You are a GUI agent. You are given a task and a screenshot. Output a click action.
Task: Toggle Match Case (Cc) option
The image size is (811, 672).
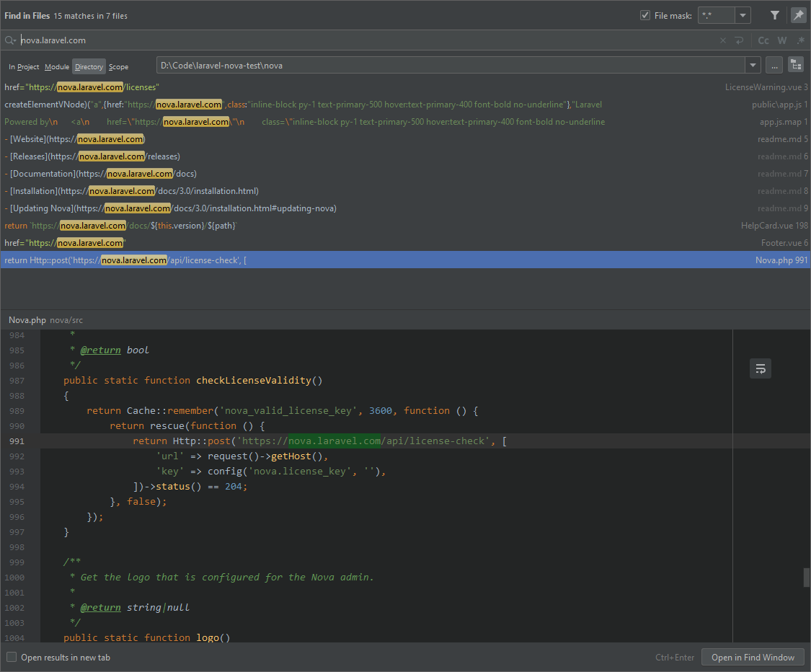tap(763, 40)
